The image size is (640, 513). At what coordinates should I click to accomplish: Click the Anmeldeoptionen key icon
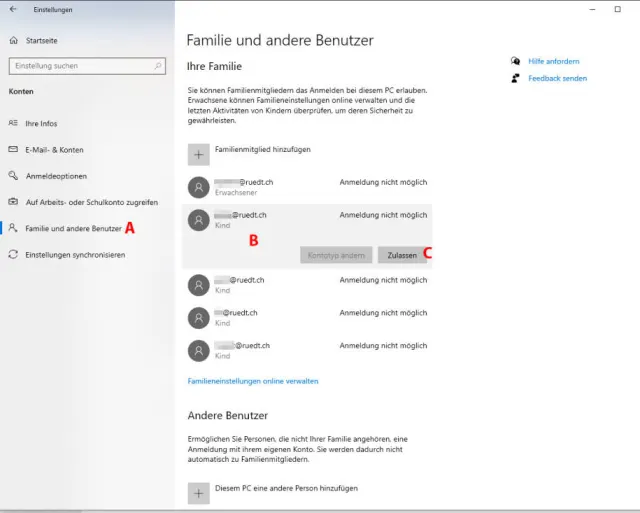(13, 175)
